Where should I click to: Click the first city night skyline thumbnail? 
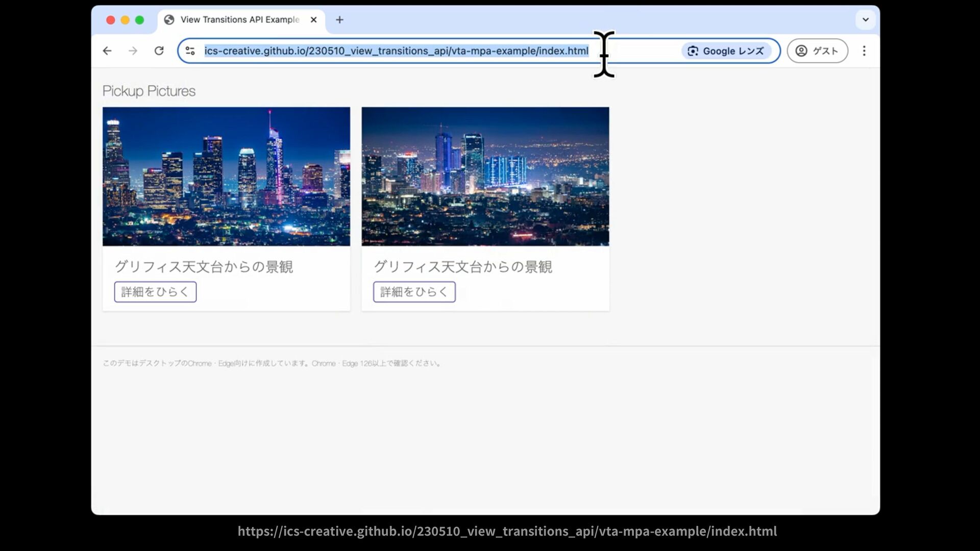(x=226, y=176)
